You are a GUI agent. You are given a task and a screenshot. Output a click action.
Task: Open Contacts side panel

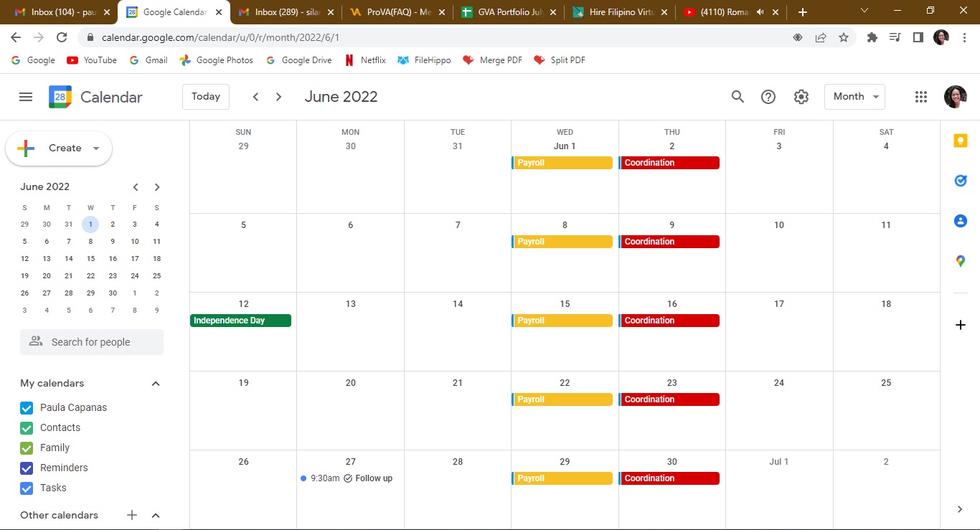961,221
